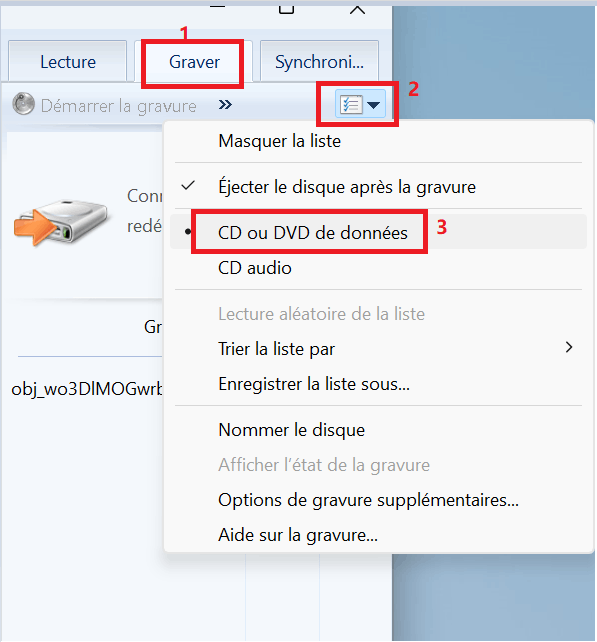This screenshot has width=597, height=642.
Task: Switch to the Graver tab
Action: pos(194,62)
